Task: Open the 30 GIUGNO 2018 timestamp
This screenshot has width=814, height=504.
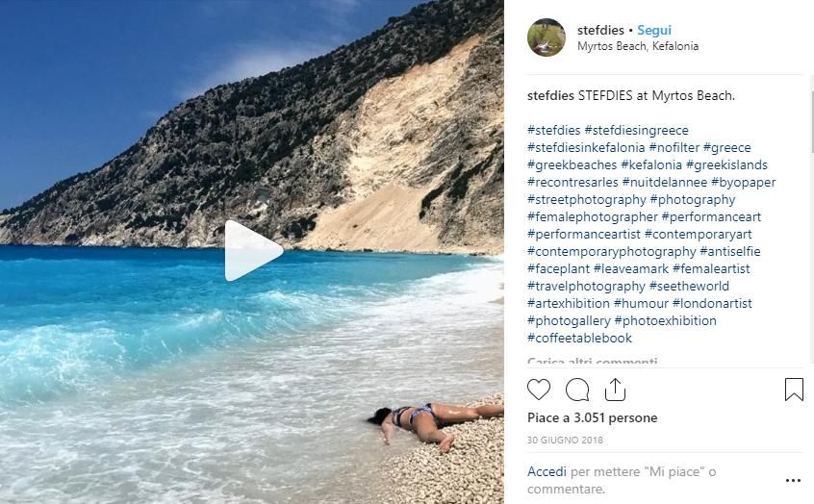Action: click(564, 440)
